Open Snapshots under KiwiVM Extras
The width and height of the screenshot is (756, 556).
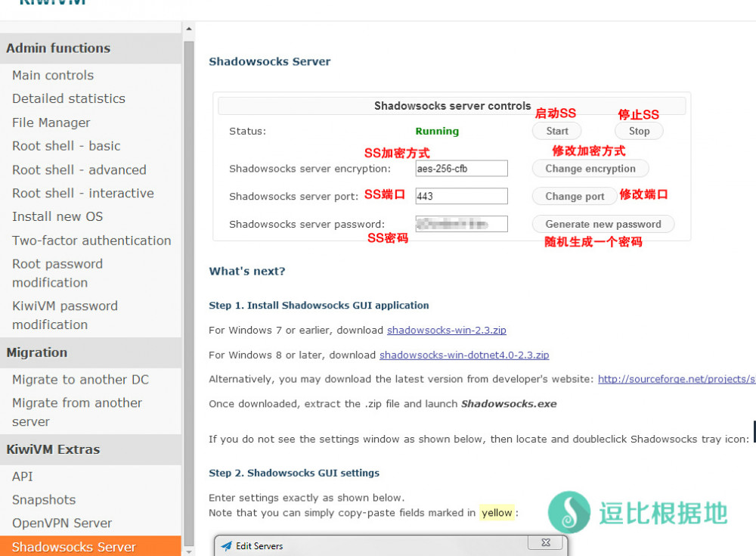click(x=44, y=499)
